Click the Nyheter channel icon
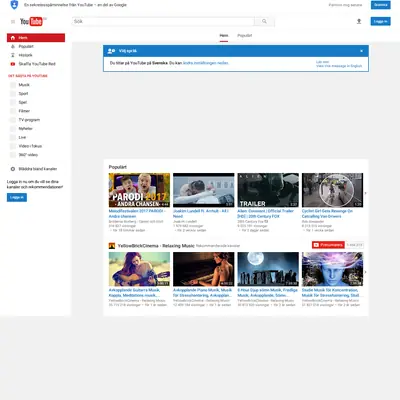 click(x=13, y=129)
